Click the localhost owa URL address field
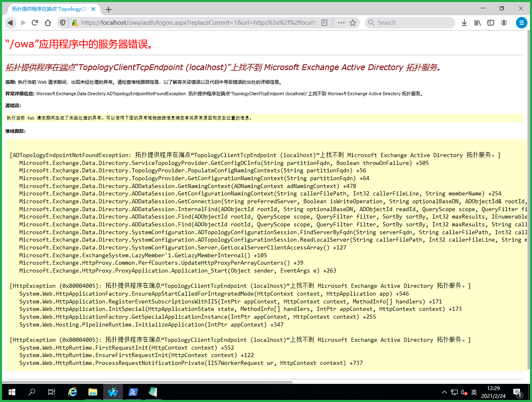Image resolution: width=532 pixels, height=402 pixels. point(199,23)
